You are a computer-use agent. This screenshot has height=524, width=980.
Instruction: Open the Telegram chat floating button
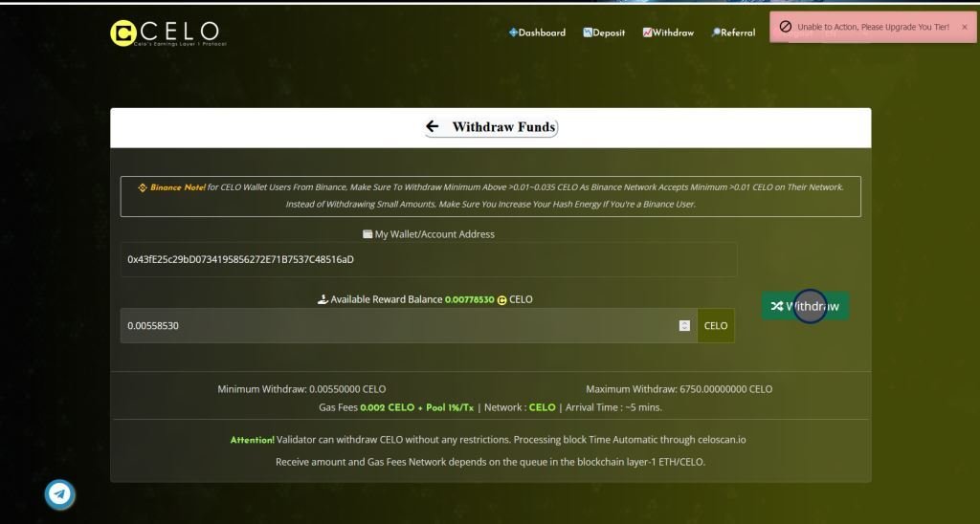click(x=60, y=494)
